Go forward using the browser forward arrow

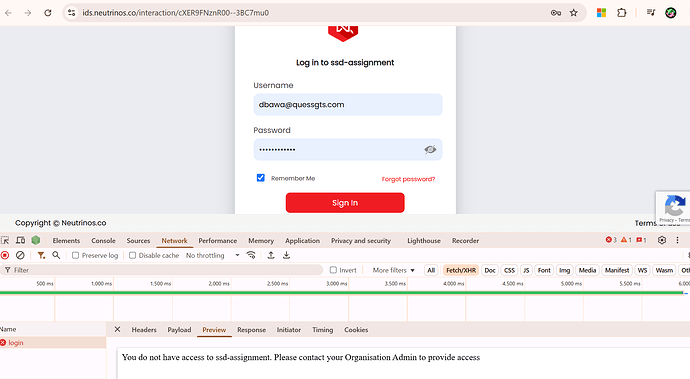pyautogui.click(x=28, y=13)
